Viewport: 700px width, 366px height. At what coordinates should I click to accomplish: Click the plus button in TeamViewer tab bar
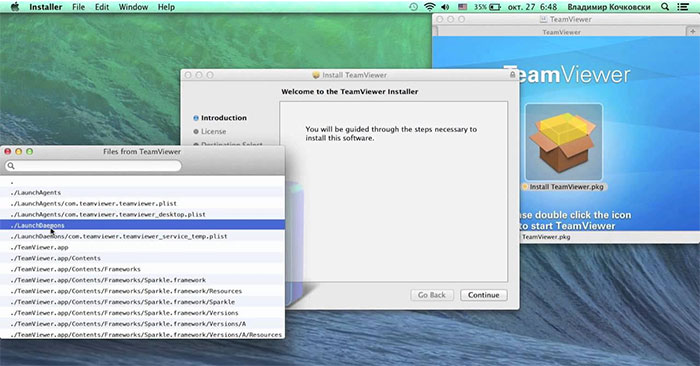[692, 31]
